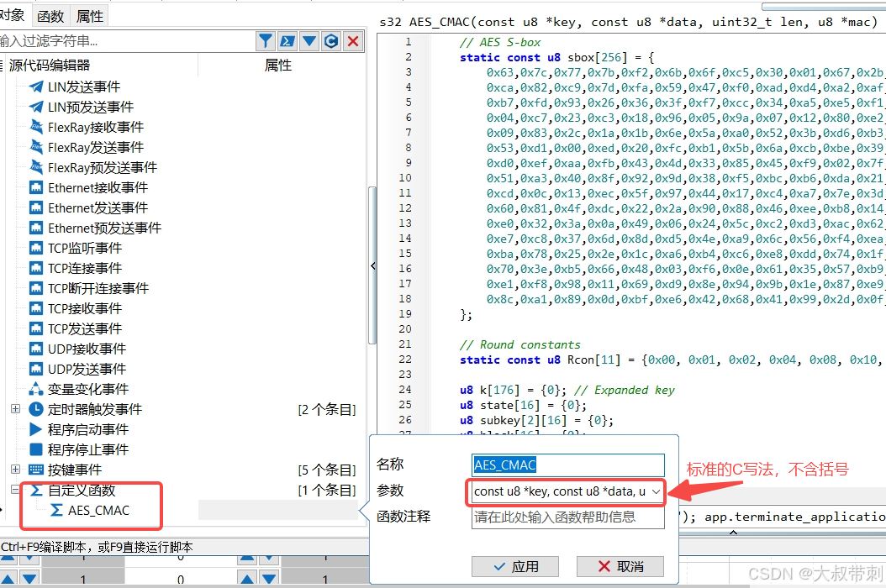Click the sigma icon beside AES_CMAC
This screenshot has width=886, height=588.
point(58,509)
